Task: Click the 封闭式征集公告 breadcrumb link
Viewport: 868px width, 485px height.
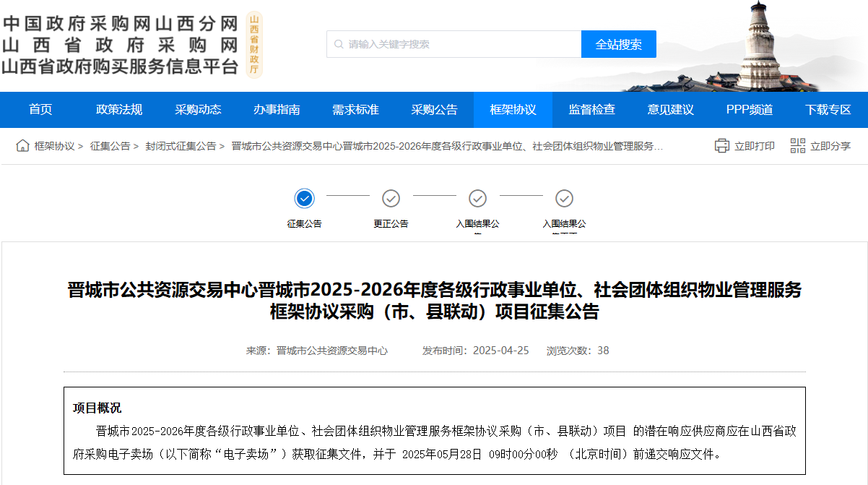Action: coord(181,146)
